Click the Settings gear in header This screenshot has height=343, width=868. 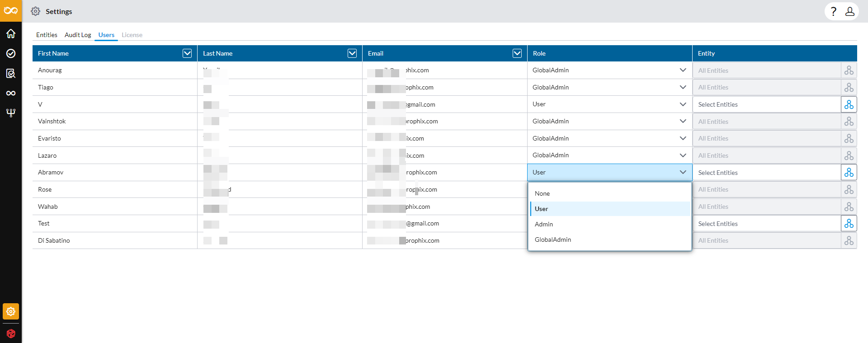36,11
